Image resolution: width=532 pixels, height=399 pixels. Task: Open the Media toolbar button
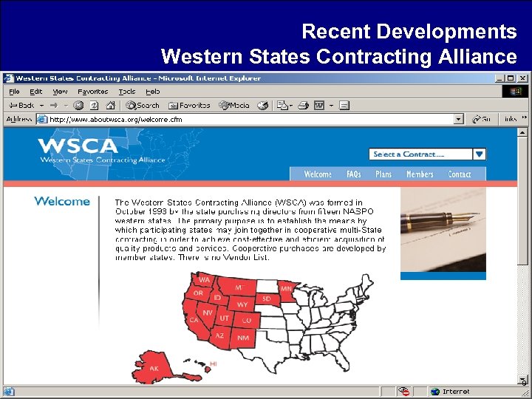[x=234, y=106]
